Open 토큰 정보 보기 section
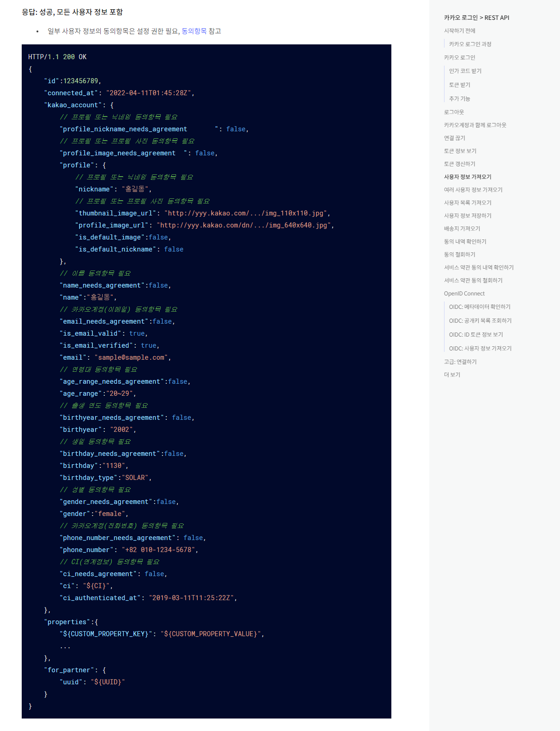Screen dimensions: 560x731 [460, 151]
